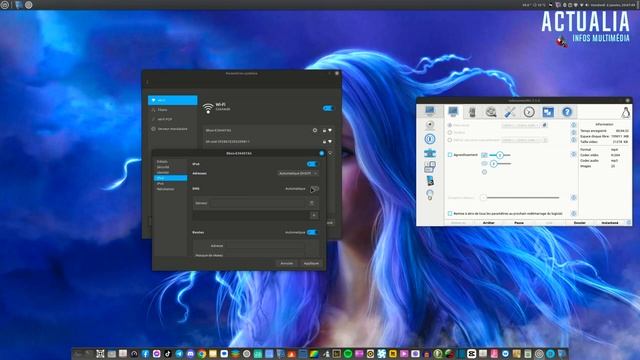Open gear settings for the Bbox-E3A457A5 network

[x=315, y=130]
